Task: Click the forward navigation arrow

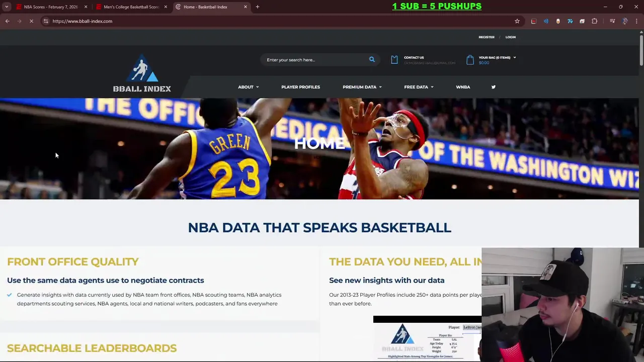Action: pos(20,21)
